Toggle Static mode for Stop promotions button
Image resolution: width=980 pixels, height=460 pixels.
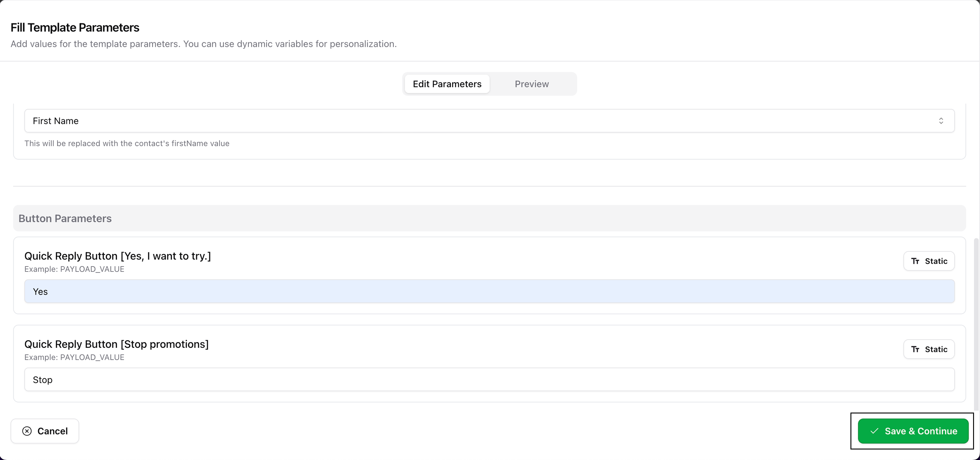pyautogui.click(x=929, y=349)
